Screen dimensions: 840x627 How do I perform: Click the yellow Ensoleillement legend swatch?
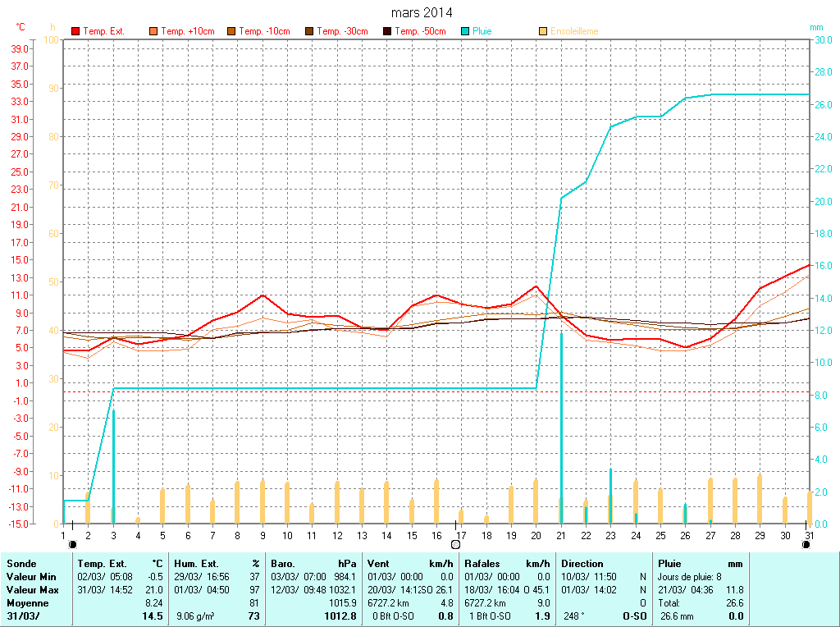tap(543, 31)
